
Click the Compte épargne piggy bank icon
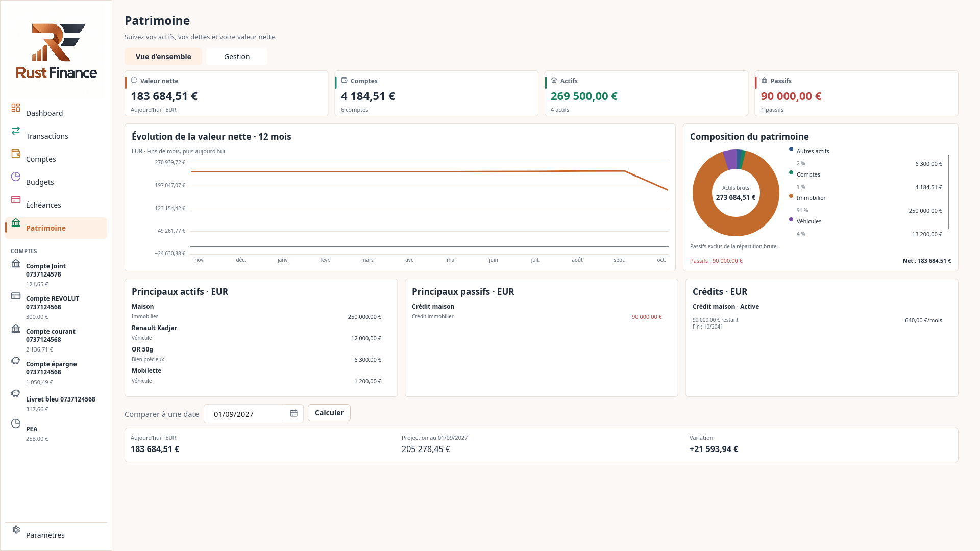[x=16, y=361]
